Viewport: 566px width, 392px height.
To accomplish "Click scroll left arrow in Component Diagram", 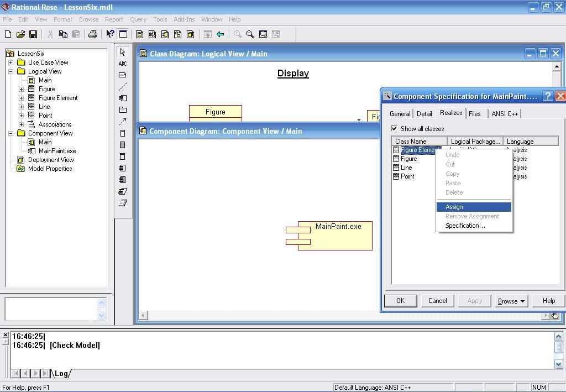I will [x=143, y=316].
